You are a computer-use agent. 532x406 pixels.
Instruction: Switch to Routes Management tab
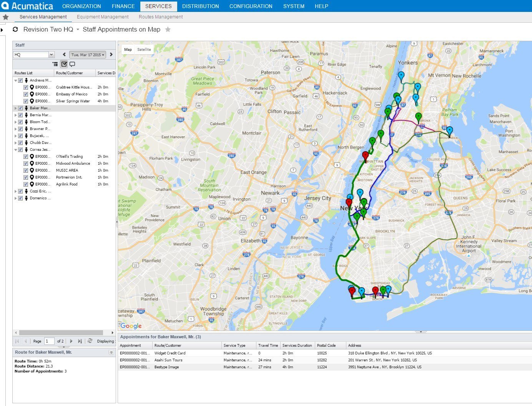point(161,17)
